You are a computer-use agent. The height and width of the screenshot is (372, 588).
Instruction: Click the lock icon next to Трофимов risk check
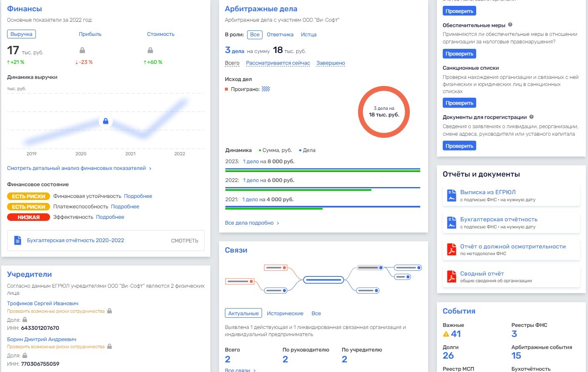point(109,311)
